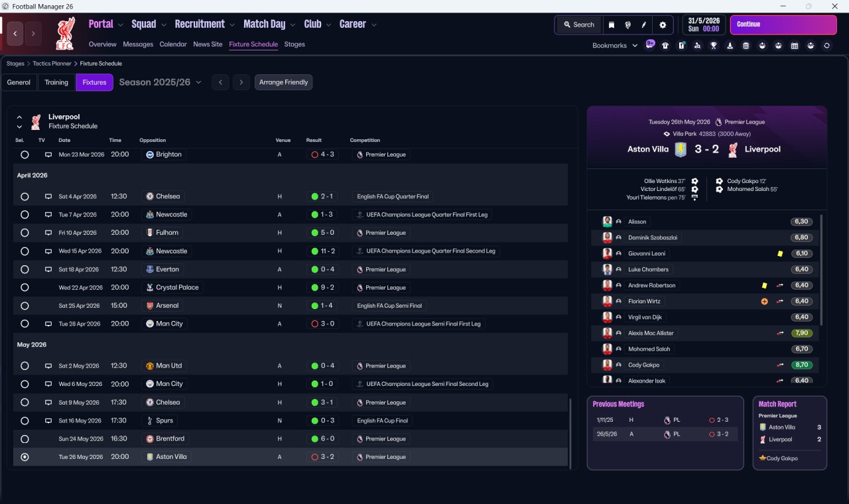Go back with the left arrow button
The width and height of the screenshot is (849, 504).
pyautogui.click(x=16, y=32)
